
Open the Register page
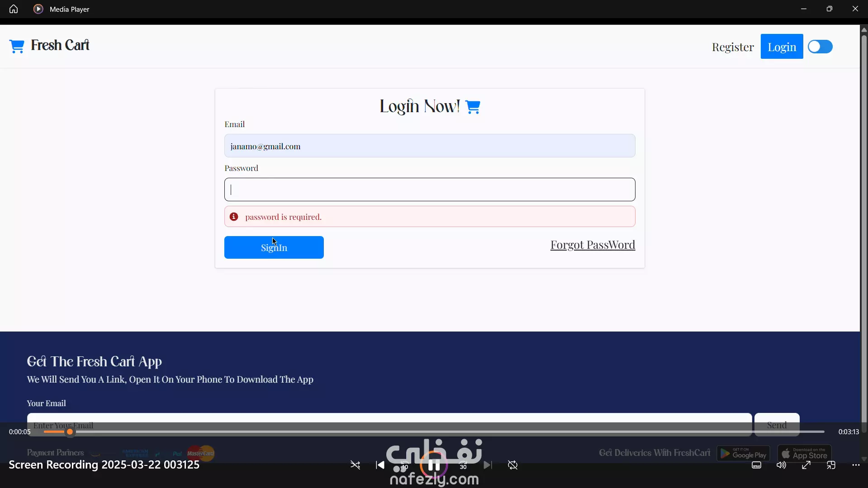[x=733, y=47]
